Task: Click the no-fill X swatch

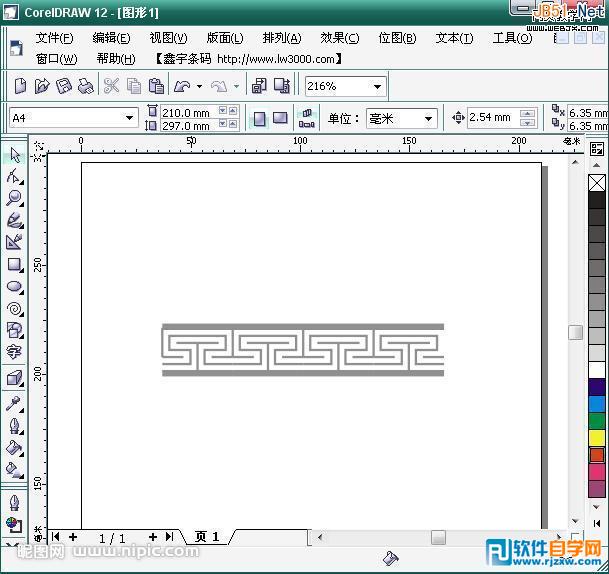Action: click(597, 183)
